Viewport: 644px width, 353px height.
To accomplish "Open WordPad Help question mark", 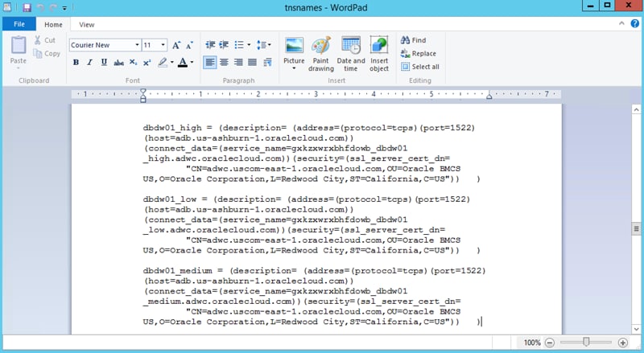I will tap(634, 24).
